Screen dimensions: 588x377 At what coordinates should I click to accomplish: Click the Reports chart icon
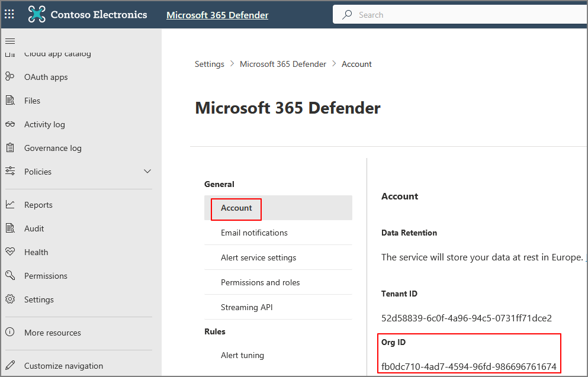pyautogui.click(x=10, y=204)
